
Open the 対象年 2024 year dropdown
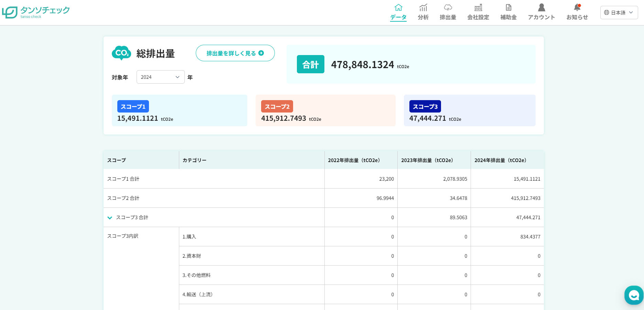point(160,77)
